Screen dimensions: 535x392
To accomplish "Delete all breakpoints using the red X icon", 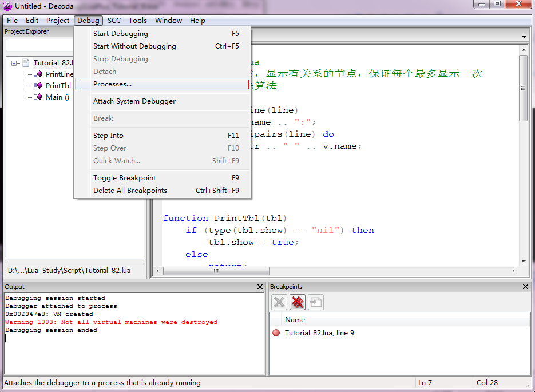I will pos(298,302).
